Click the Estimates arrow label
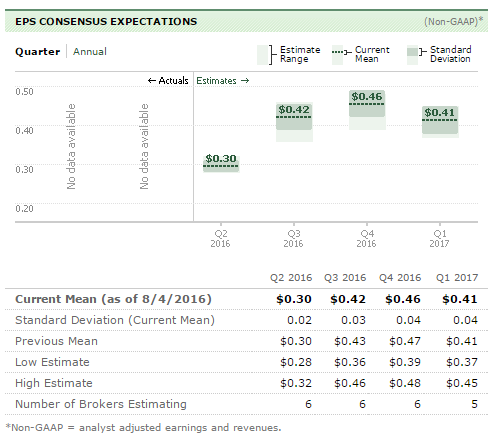Image resolution: width=490 pixels, height=439 pixels. pyautogui.click(x=222, y=81)
